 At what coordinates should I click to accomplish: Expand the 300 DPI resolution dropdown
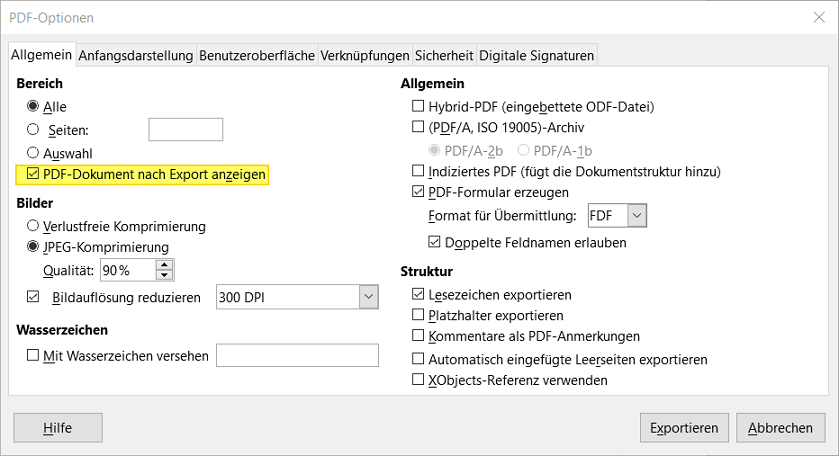click(x=368, y=297)
